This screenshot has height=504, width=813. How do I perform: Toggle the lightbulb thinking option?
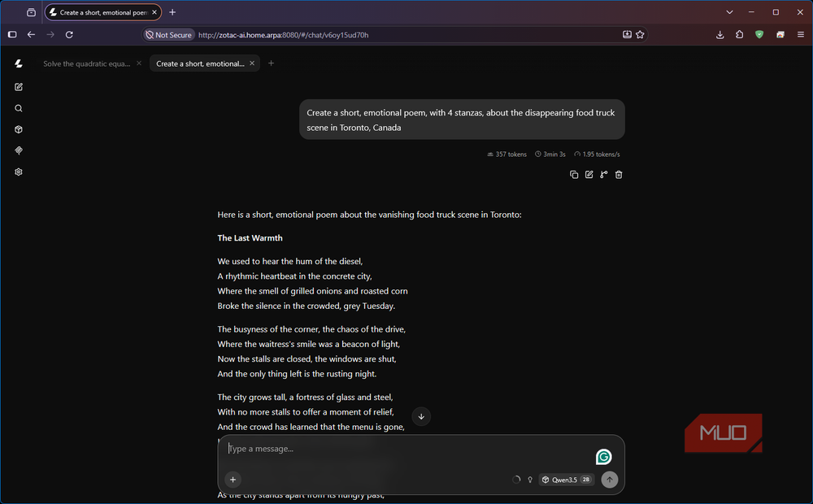tap(530, 480)
